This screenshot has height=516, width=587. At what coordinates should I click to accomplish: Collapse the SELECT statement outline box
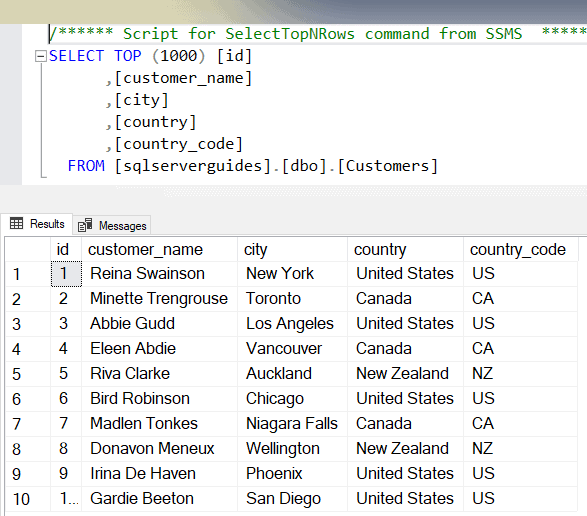[40, 57]
